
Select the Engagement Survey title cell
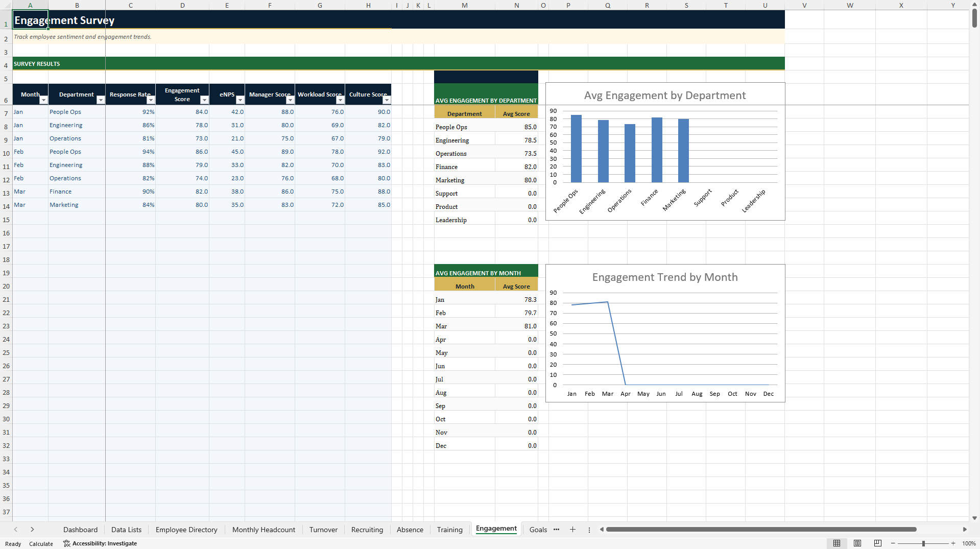(30, 20)
